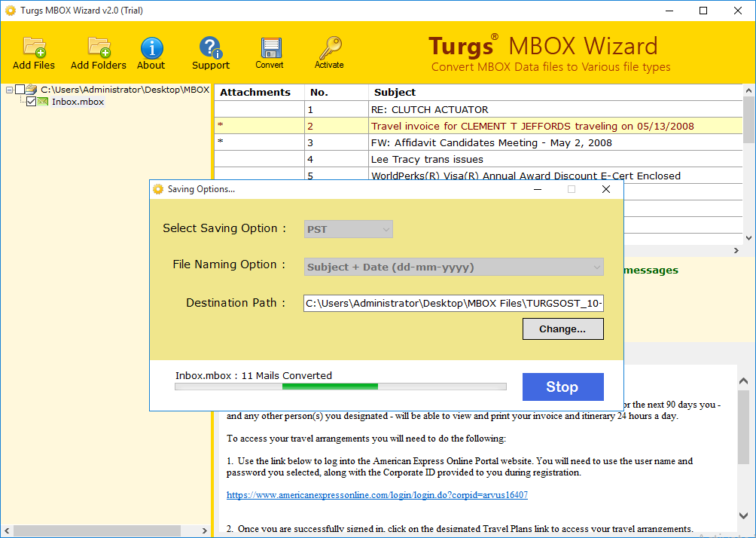
Task: Click the Change... destination button
Action: tap(562, 329)
